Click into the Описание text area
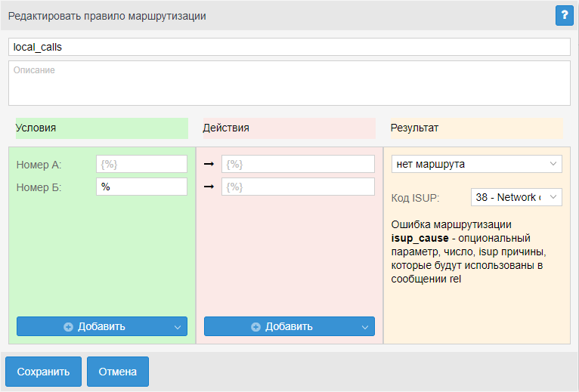The width and height of the screenshot is (579, 392). [x=289, y=83]
